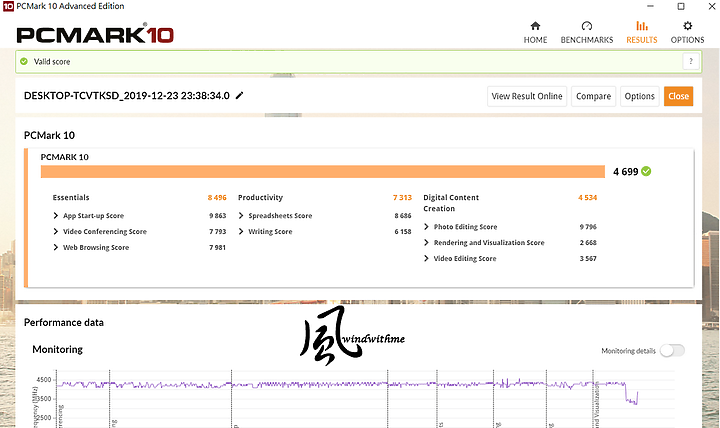Click the Digital Content Creation score 4 534
720x428 pixels.
tap(587, 197)
